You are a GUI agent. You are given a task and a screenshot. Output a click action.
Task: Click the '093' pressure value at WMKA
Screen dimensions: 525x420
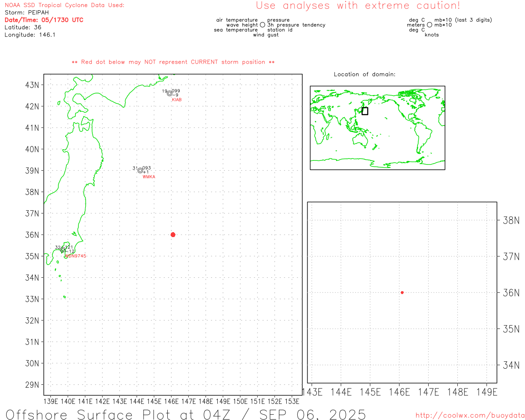coord(146,168)
